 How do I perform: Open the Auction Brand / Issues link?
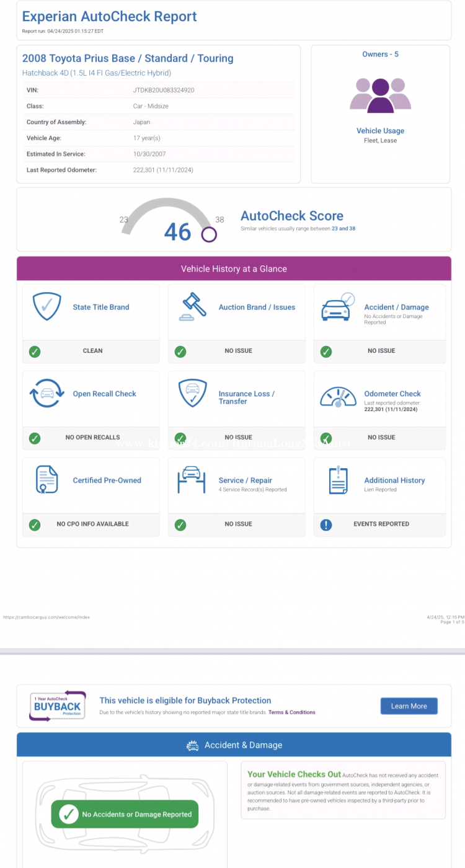(257, 307)
